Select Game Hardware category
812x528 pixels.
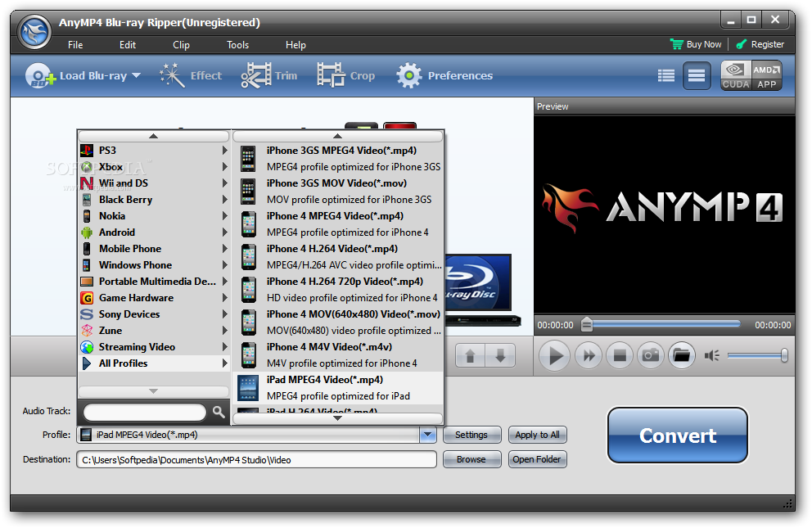tap(153, 298)
